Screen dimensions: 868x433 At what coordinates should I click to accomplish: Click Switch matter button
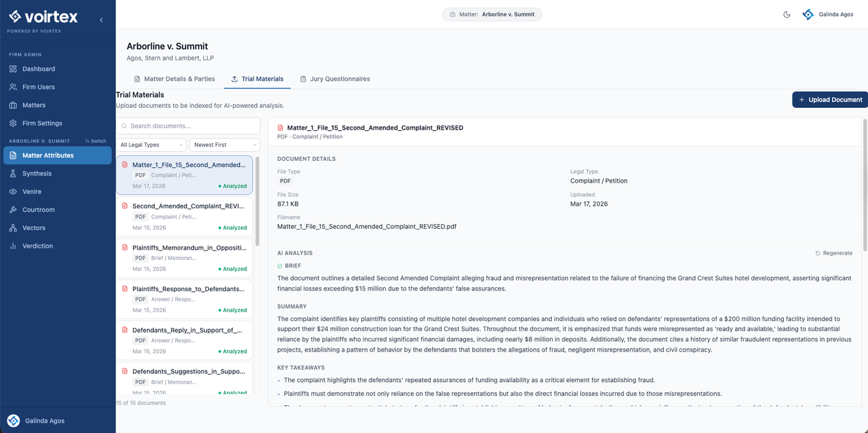(96, 141)
